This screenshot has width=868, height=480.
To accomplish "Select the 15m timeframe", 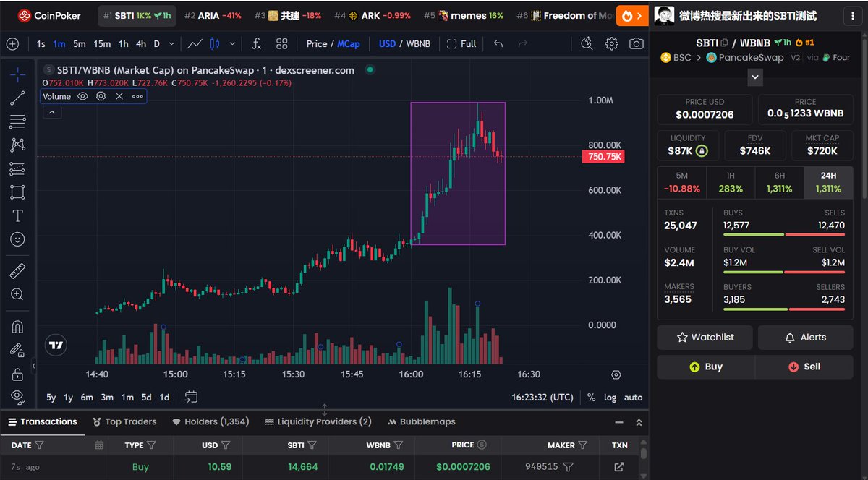I will (102, 43).
